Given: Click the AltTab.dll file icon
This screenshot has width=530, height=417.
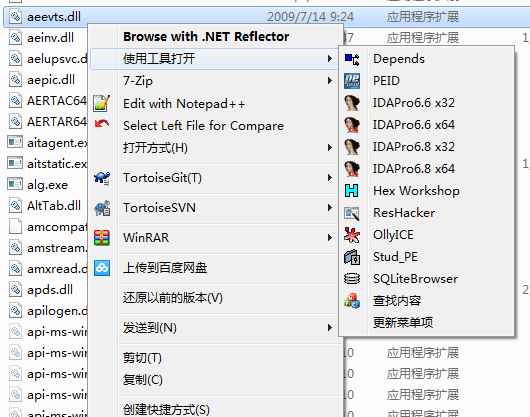Looking at the screenshot, I should [15, 206].
